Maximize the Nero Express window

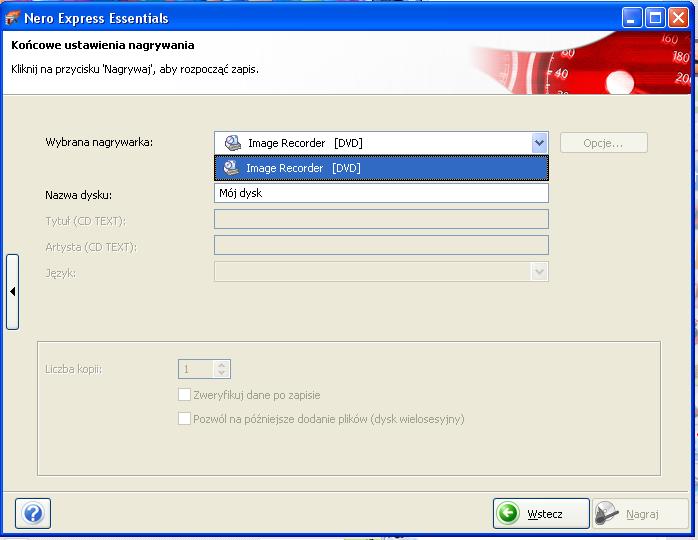(x=655, y=18)
